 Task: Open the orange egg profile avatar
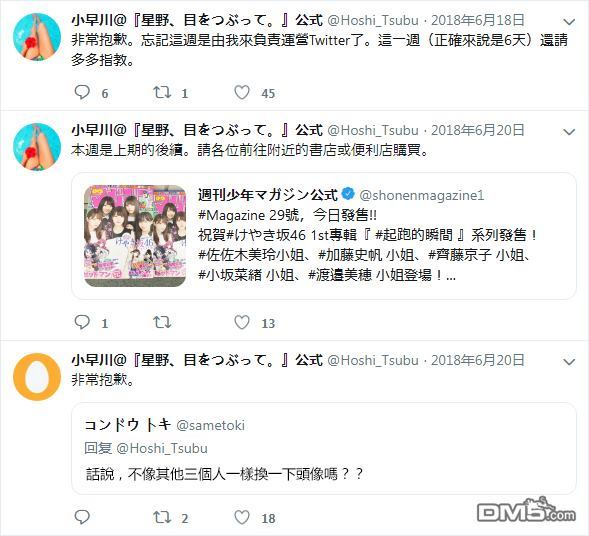tap(37, 377)
